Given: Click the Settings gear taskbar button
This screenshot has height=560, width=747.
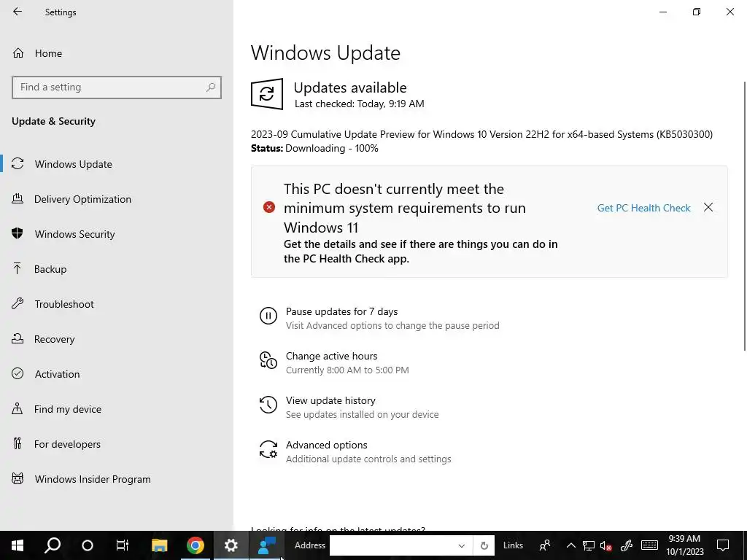Looking at the screenshot, I should point(231,545).
